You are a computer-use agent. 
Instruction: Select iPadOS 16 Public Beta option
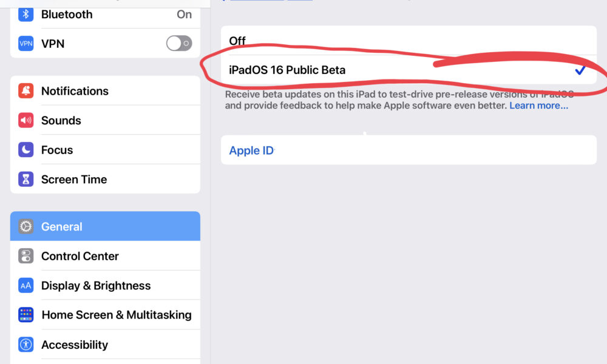(409, 70)
